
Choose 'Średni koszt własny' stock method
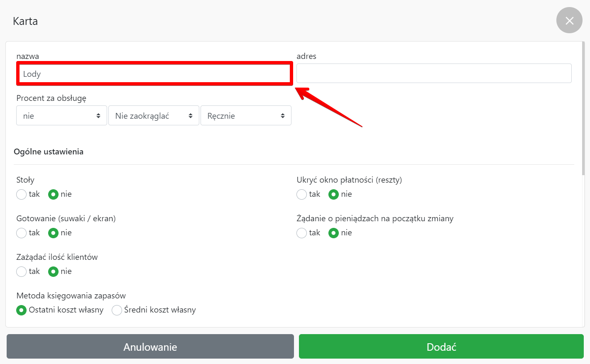pyautogui.click(x=117, y=310)
